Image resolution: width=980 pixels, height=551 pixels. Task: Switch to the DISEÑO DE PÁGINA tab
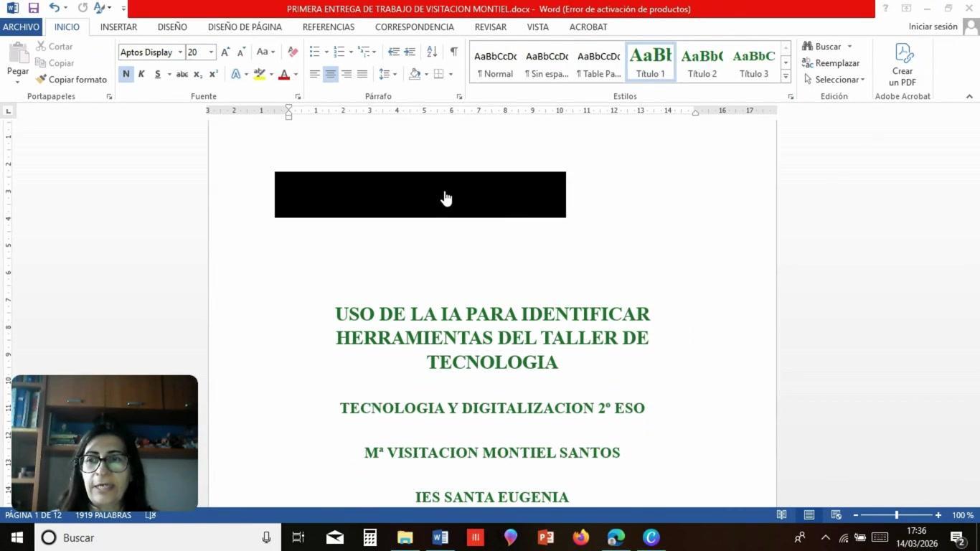coord(245,27)
